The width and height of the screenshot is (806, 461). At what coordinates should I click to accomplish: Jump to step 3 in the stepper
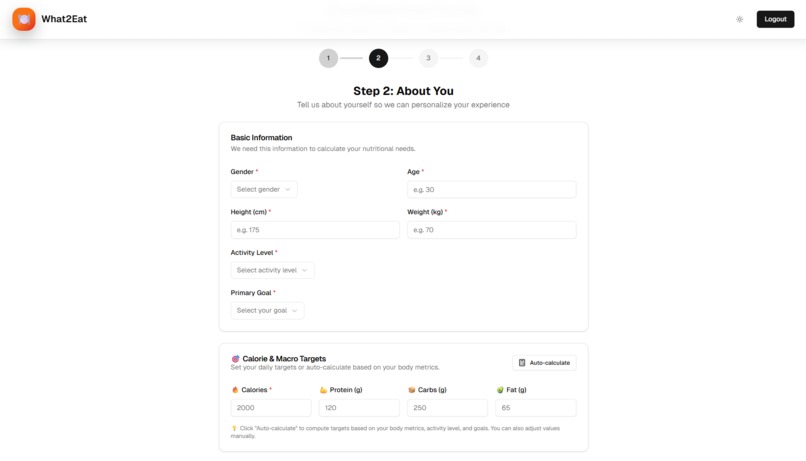(x=428, y=58)
